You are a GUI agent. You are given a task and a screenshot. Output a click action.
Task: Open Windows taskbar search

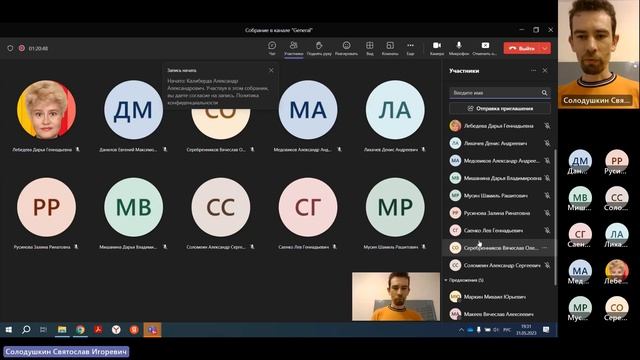26,329
